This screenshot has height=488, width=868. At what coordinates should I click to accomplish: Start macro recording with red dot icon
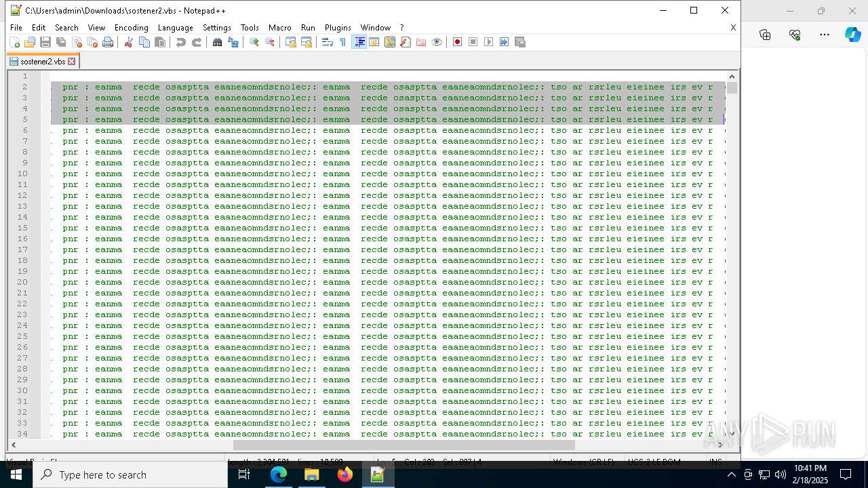coord(457,42)
